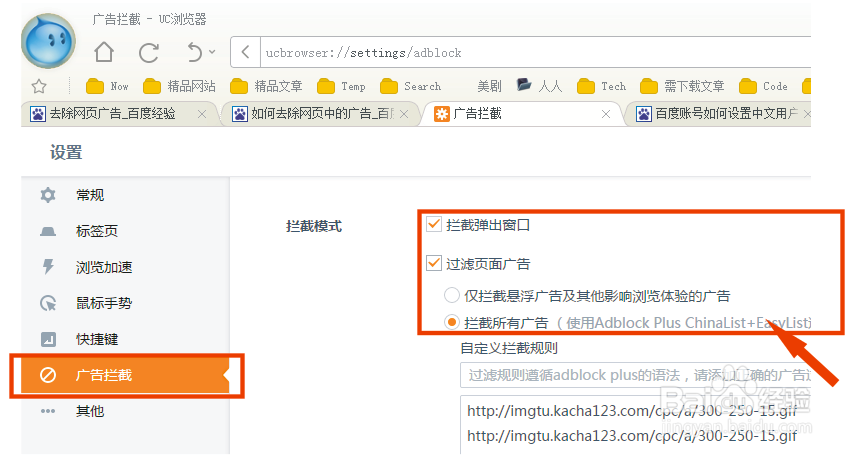Open the Search bookmark folder
The image size is (860, 457).
411,86
